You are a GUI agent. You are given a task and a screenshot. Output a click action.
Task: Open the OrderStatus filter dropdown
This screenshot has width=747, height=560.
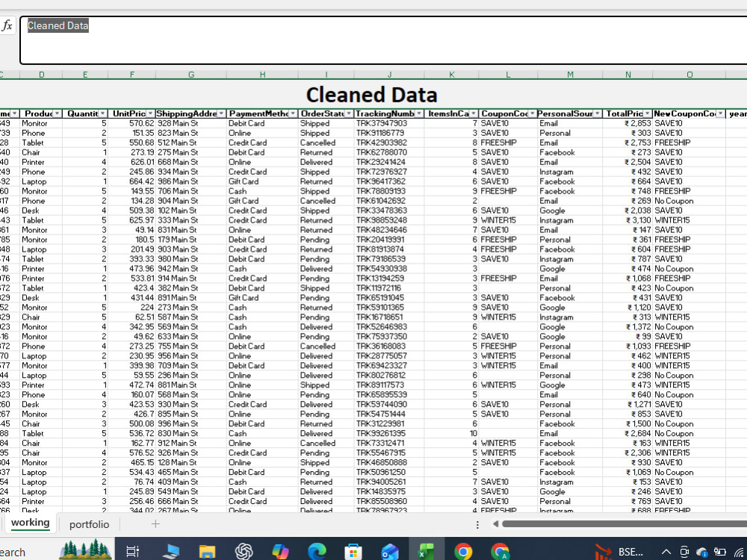pos(349,113)
